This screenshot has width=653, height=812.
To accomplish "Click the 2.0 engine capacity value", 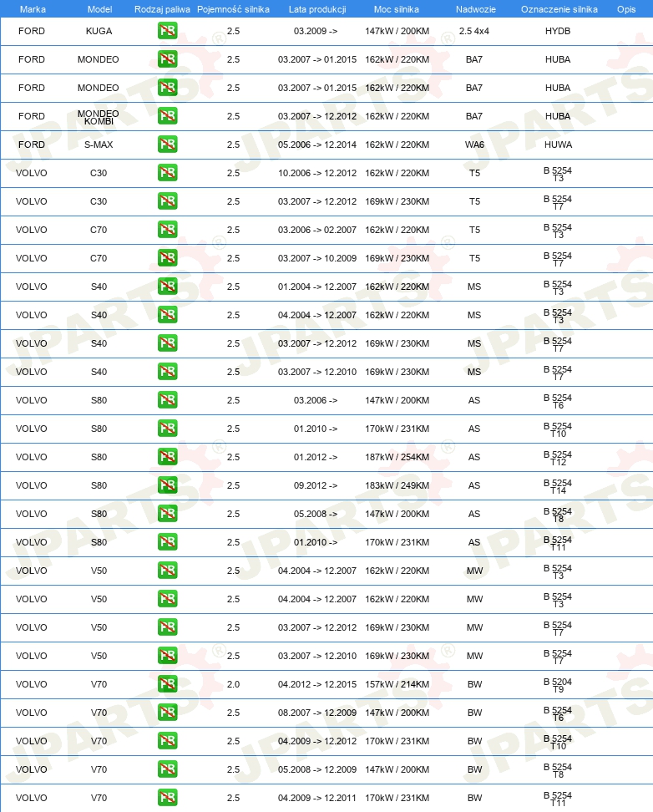I will click(234, 684).
